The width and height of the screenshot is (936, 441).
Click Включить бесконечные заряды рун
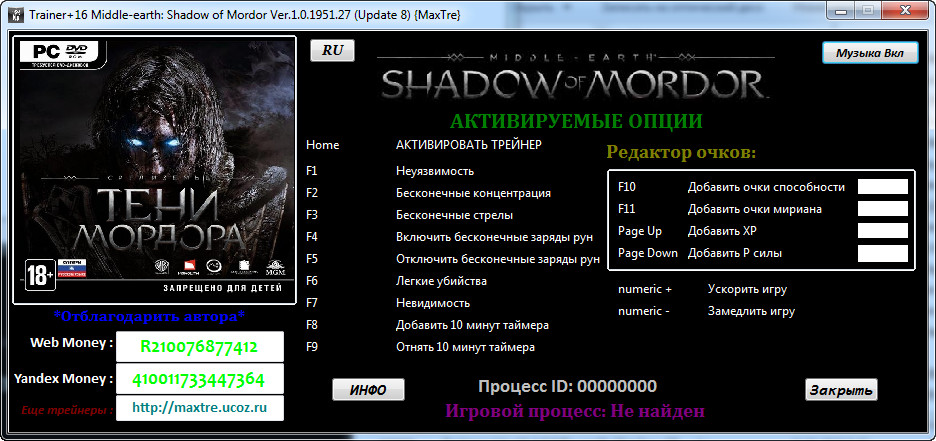(494, 237)
